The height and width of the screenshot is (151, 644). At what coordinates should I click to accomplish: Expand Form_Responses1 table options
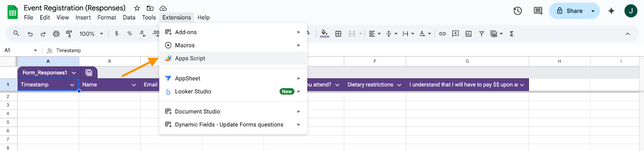pyautogui.click(x=74, y=73)
